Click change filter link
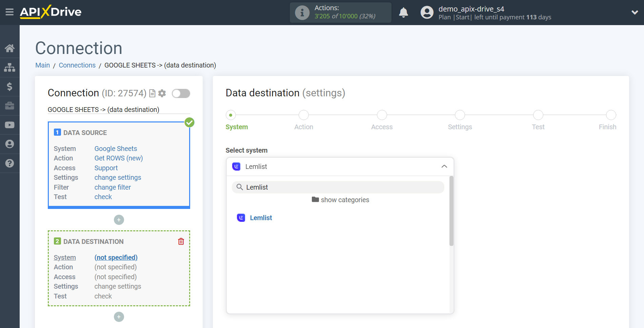The image size is (644, 328). [x=113, y=187]
